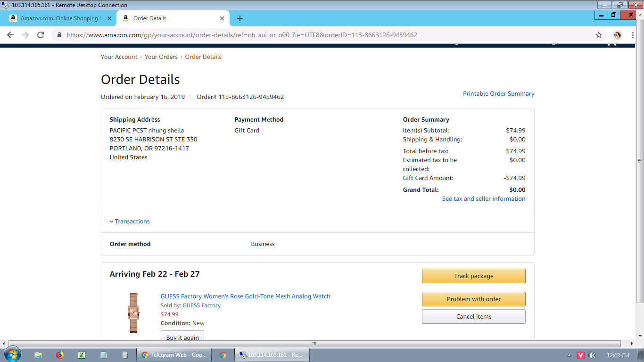This screenshot has height=362, width=644.
Task: Click the browser back arrow
Action: pos(10,35)
